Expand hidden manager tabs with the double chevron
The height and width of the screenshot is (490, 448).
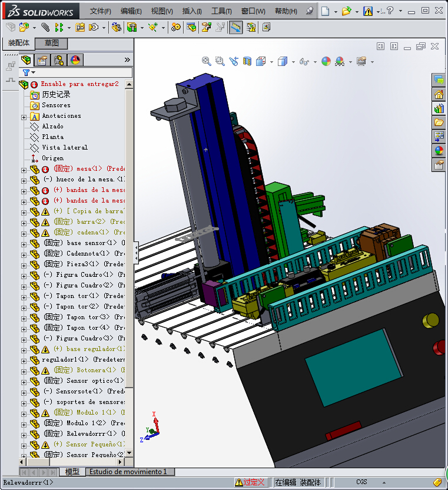(127, 59)
